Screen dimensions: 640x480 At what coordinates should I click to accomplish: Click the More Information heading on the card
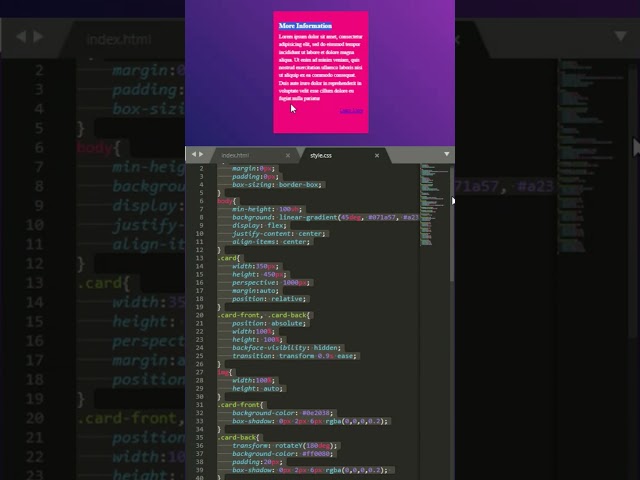(305, 26)
